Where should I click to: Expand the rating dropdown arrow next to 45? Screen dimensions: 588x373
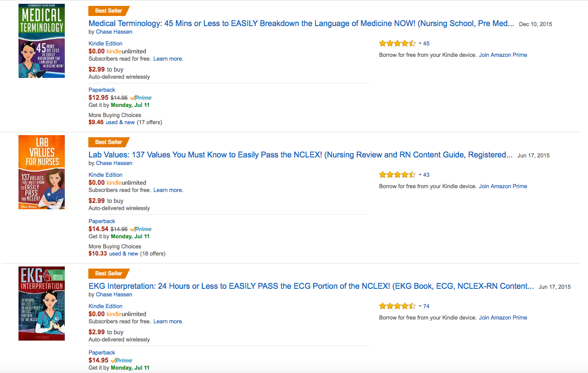tap(420, 44)
